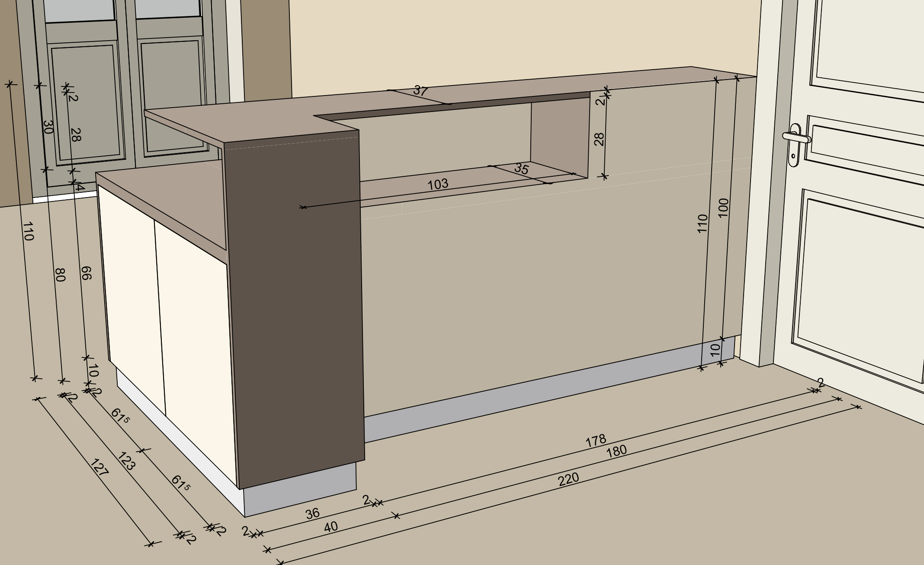Select the 123 dimension label
The image size is (924, 565).
[126, 461]
